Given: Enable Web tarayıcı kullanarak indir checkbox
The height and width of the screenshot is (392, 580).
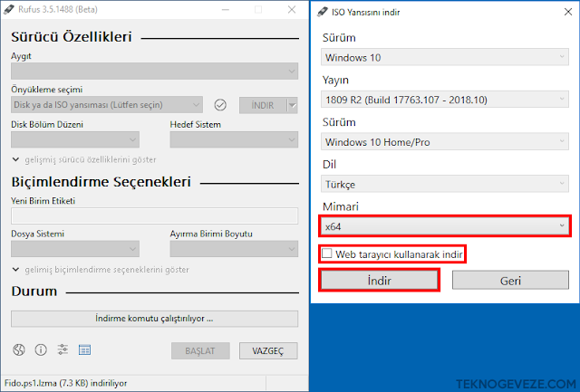Looking at the screenshot, I should pos(326,253).
